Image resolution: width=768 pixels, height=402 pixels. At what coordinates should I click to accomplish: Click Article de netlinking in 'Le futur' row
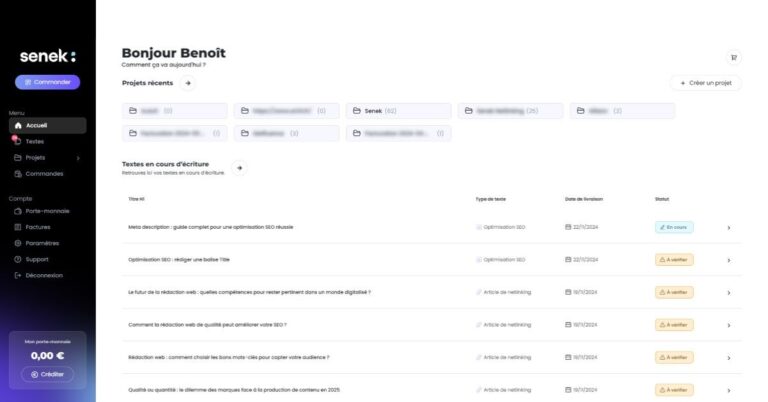click(504, 292)
